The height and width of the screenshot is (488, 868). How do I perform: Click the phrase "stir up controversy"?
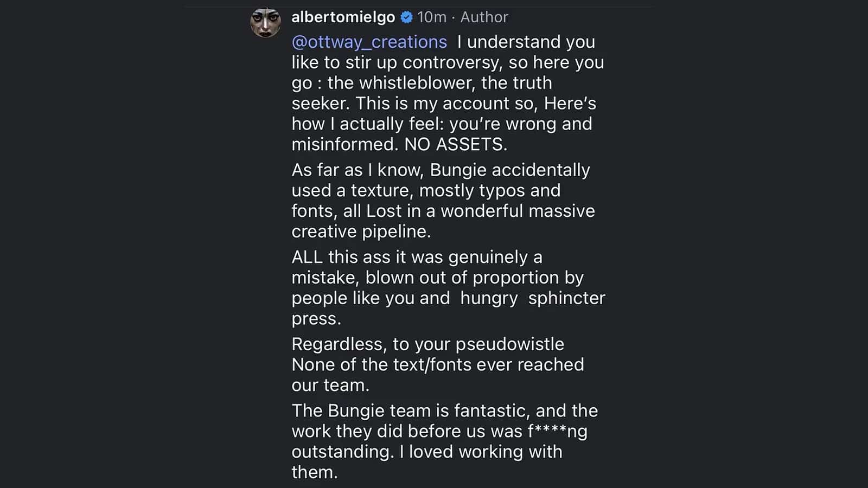pos(424,62)
